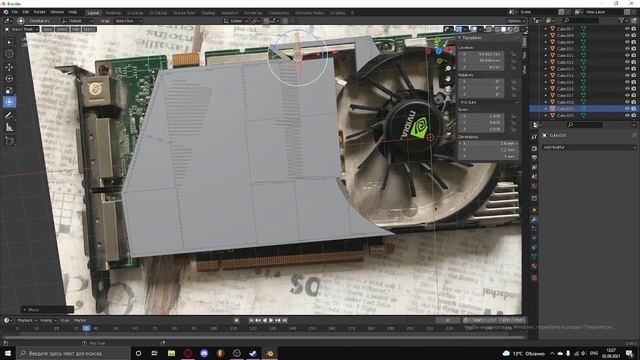Open File Explorer from the taskbar
Viewport: 640px width, 360px height.
coord(171,353)
